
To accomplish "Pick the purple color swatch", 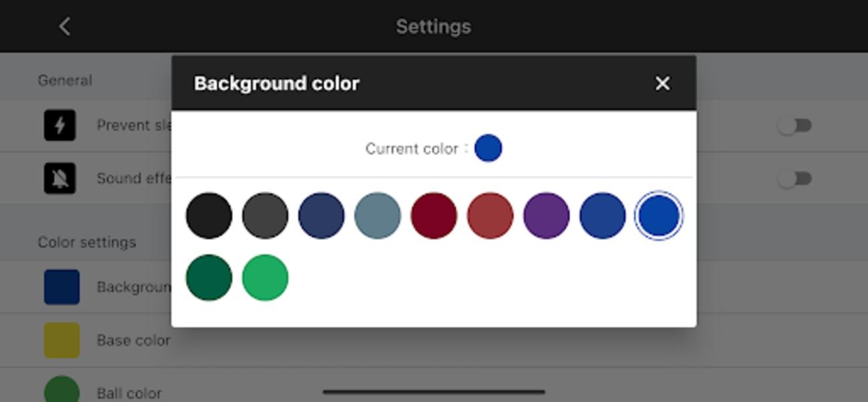I will [x=547, y=216].
